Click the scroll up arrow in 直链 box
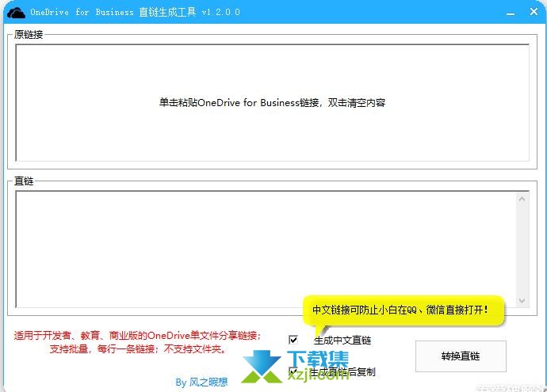Image resolution: width=547 pixels, height=392 pixels. 522,199
